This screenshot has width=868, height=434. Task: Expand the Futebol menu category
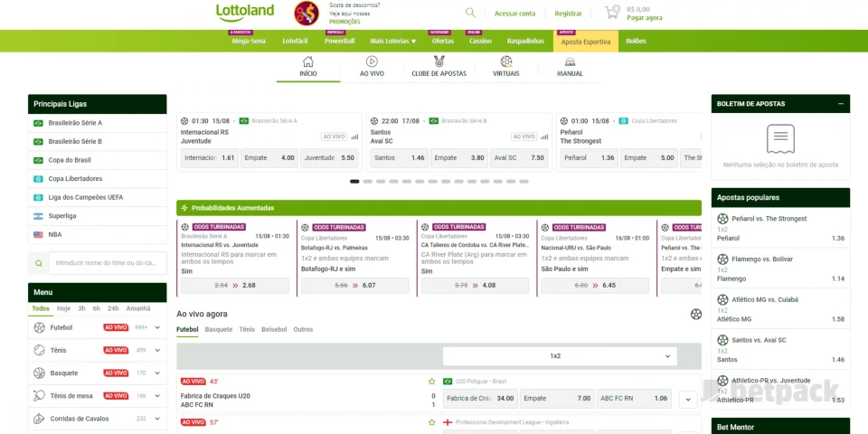click(x=157, y=327)
